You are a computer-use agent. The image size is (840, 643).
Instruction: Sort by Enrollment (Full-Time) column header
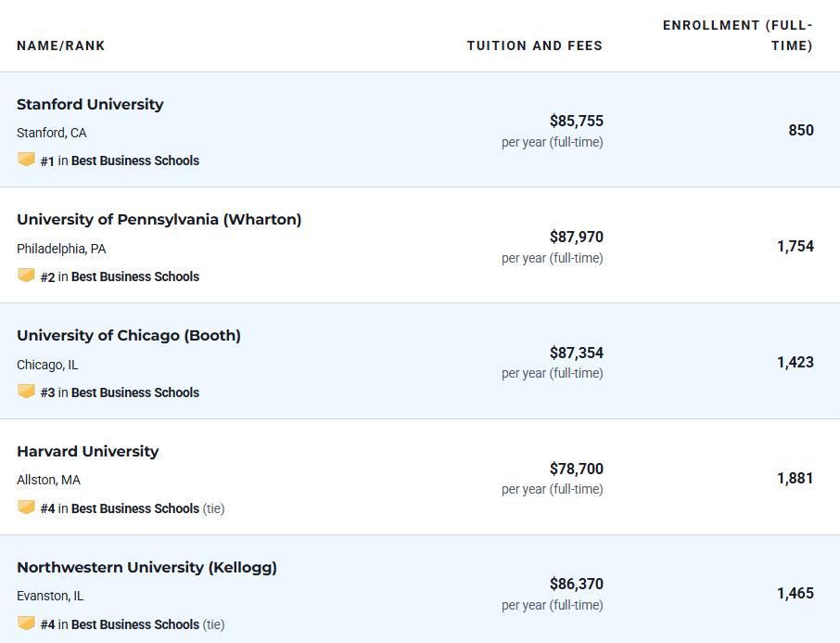(738, 35)
